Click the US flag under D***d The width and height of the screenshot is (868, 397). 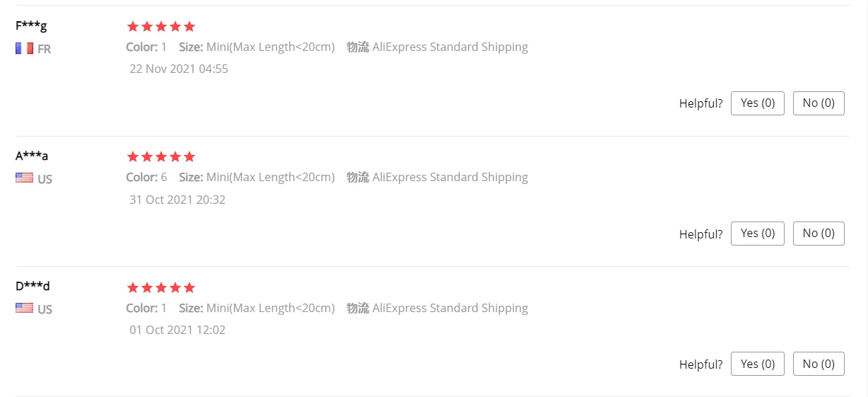point(24,309)
